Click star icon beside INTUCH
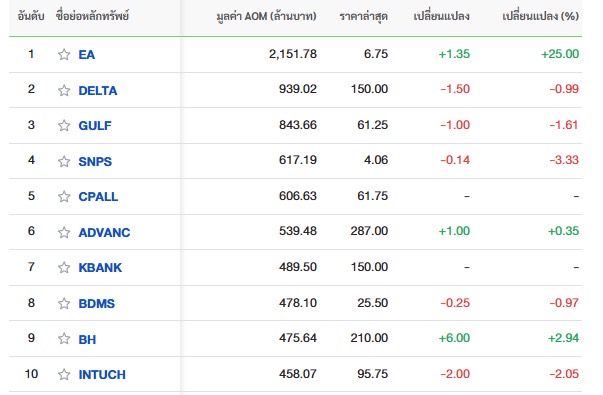This screenshot has width=603, height=395. (x=64, y=374)
